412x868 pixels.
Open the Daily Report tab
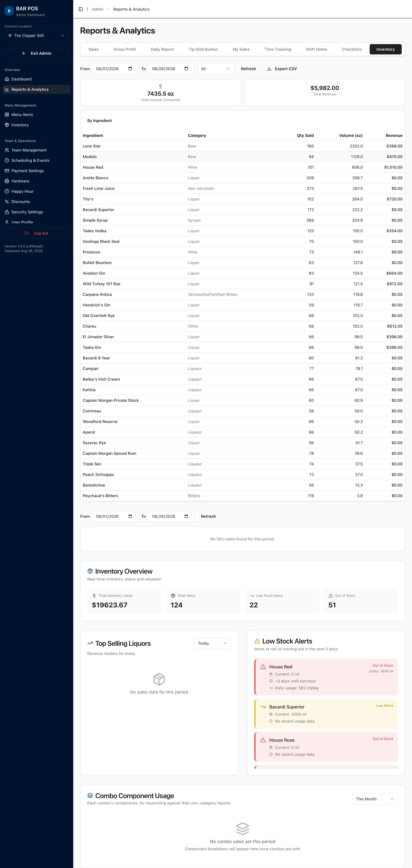point(162,49)
